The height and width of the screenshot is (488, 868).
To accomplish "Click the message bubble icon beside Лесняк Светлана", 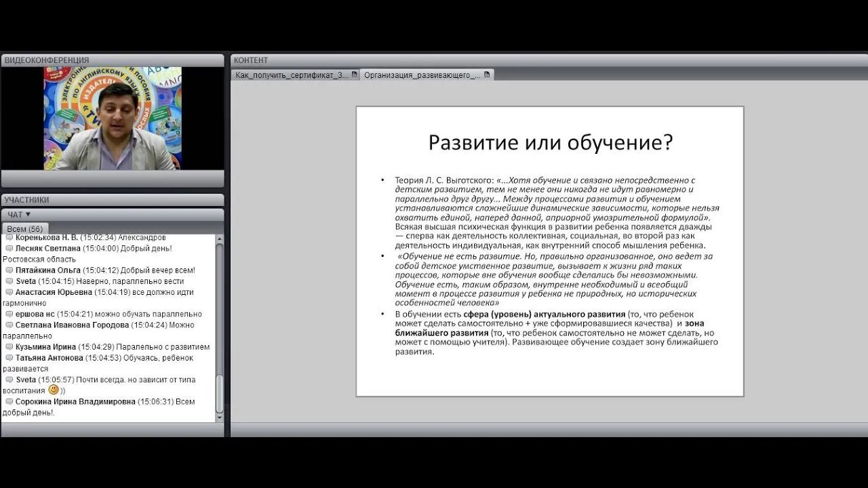I will (x=9, y=248).
